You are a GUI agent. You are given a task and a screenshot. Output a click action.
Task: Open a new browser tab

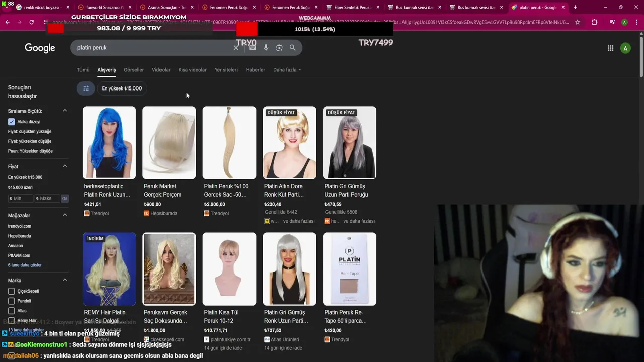pos(575,7)
